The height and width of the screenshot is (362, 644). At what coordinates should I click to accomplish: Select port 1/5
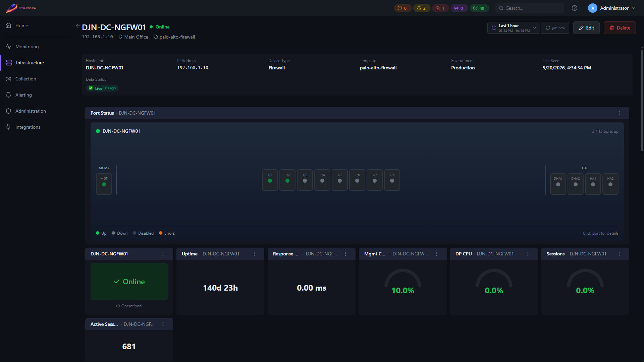[340, 180]
